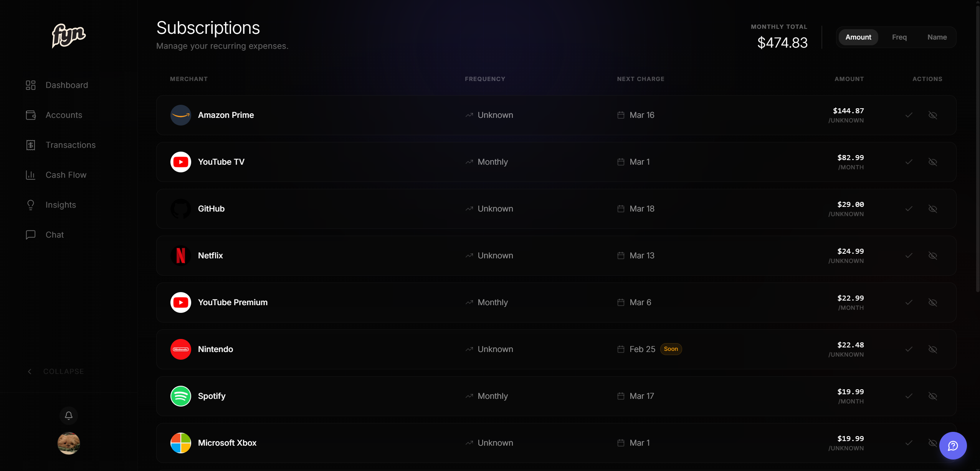Click the user profile avatar

click(x=69, y=443)
